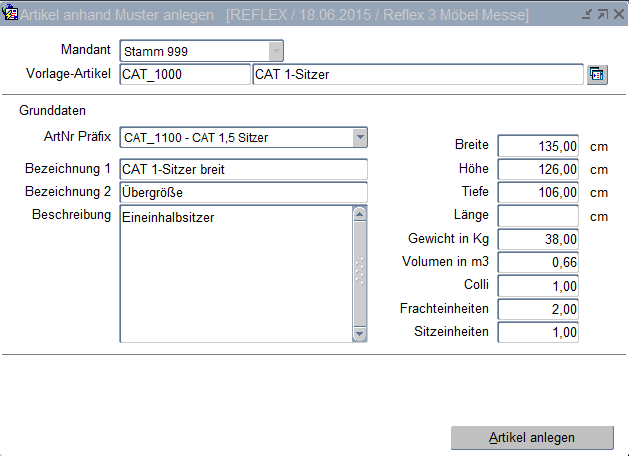629x456 pixels.
Task: Click the Breite value field
Action: pyautogui.click(x=538, y=146)
